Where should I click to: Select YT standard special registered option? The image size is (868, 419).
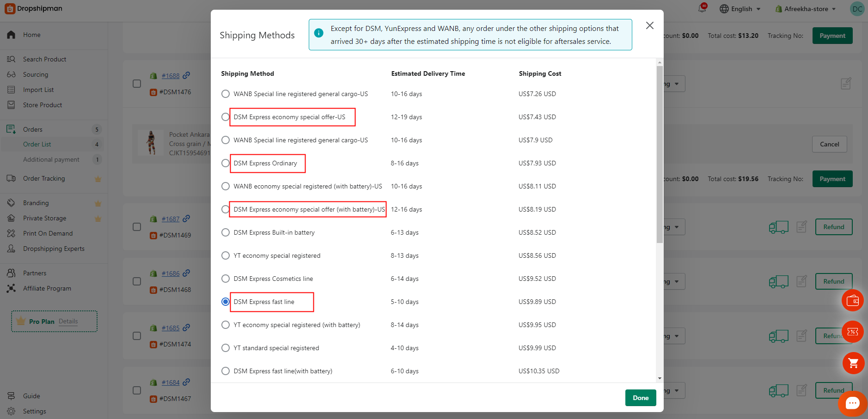click(226, 348)
